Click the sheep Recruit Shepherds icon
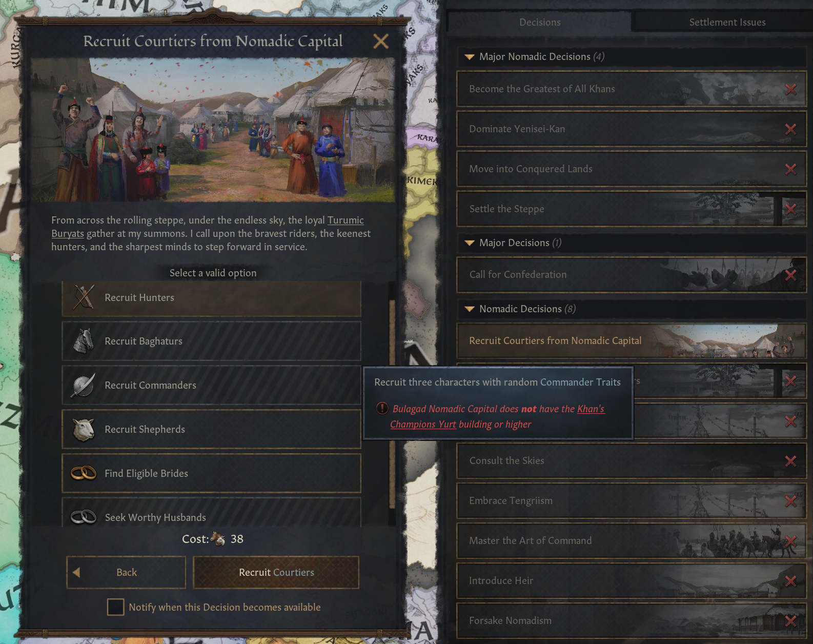The height and width of the screenshot is (644, 813). coord(84,429)
